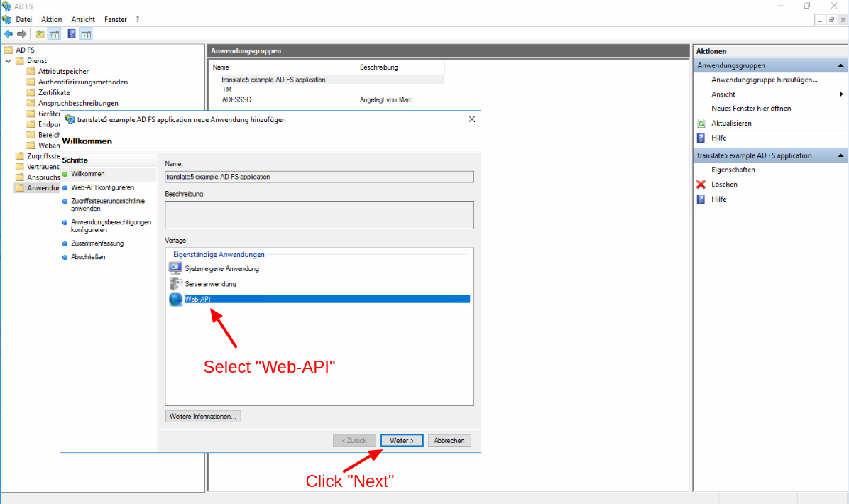Restore the inner MDI child window
The height and width of the screenshot is (504, 849).
831,19
